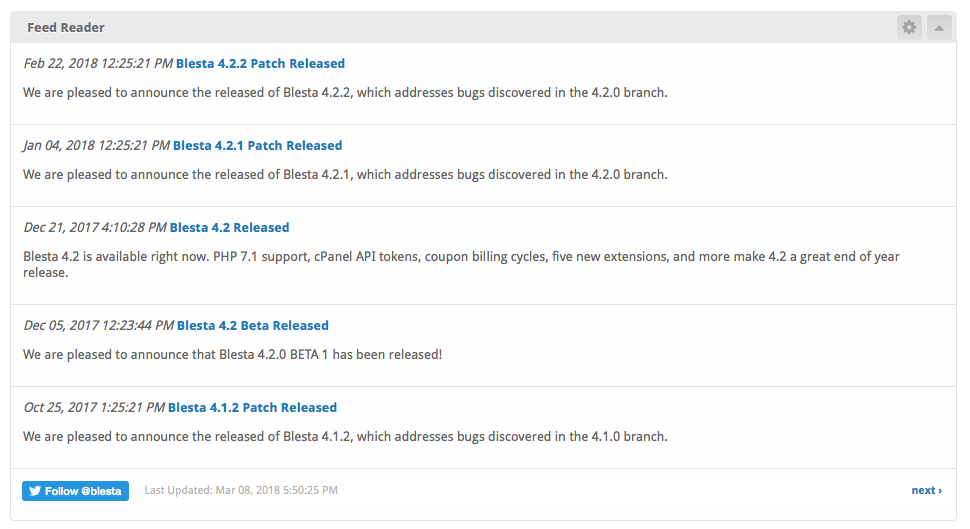Image resolution: width=970 pixels, height=529 pixels.
Task: Go to the next feed page
Action: 925,491
